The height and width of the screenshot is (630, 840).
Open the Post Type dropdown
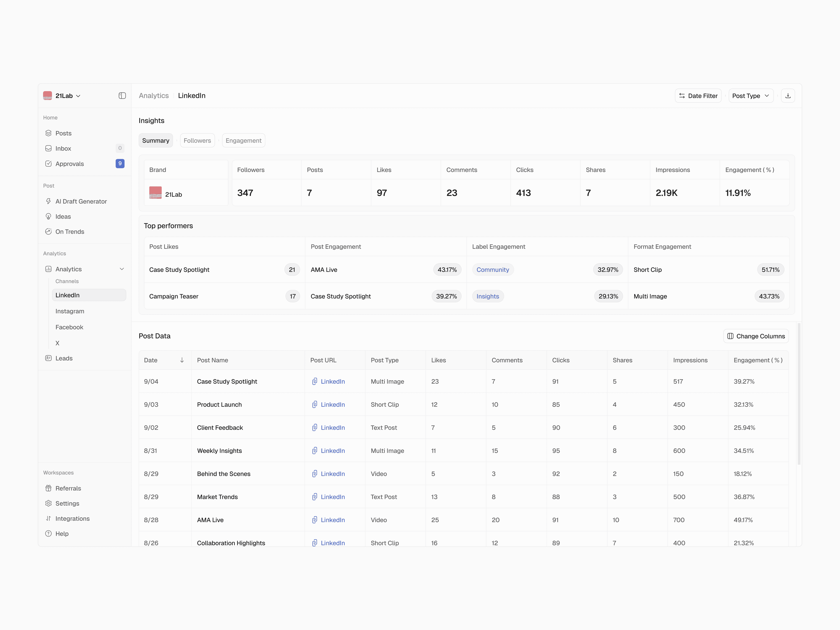tap(751, 96)
